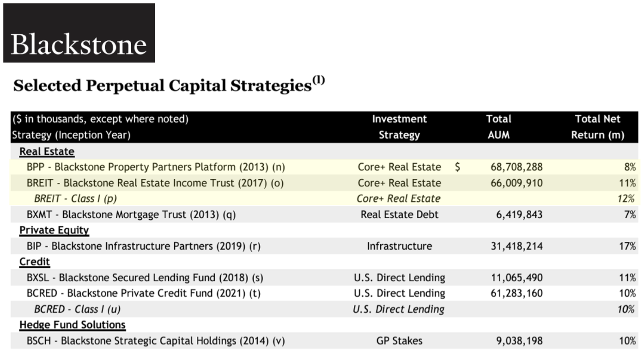The image size is (644, 358).
Task: Click BPP Total AUM value 68,708,288
Action: (x=516, y=167)
